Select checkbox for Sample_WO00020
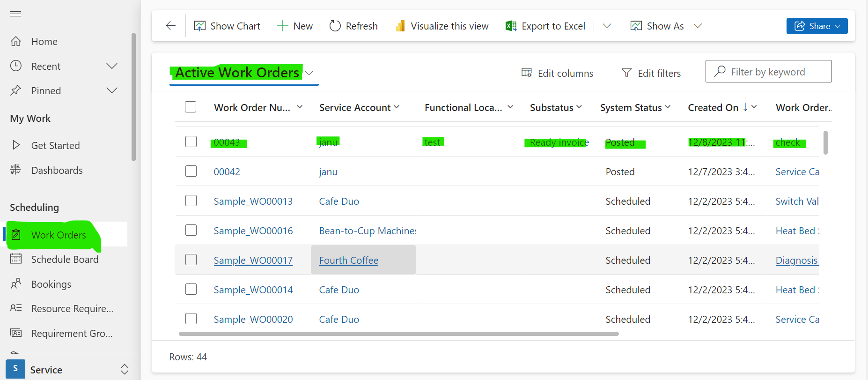This screenshot has height=380, width=868. [191, 318]
